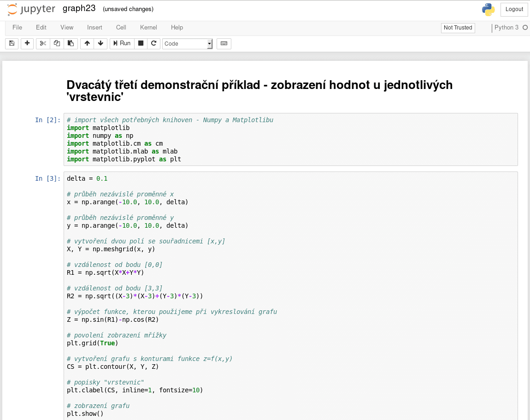Copy selected cells icon

point(57,43)
